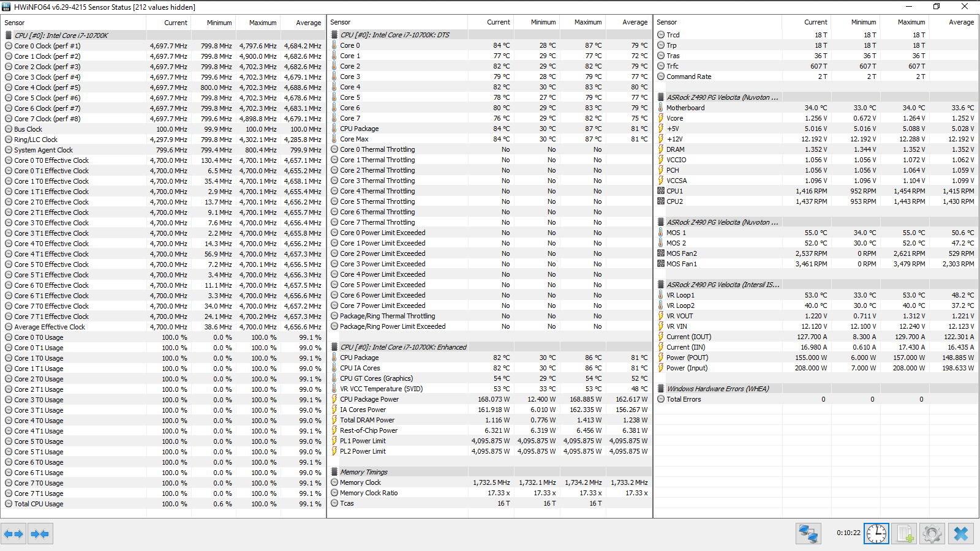Image resolution: width=980 pixels, height=551 pixels.
Task: Select the IA Cores Power row
Action: pos(489,410)
